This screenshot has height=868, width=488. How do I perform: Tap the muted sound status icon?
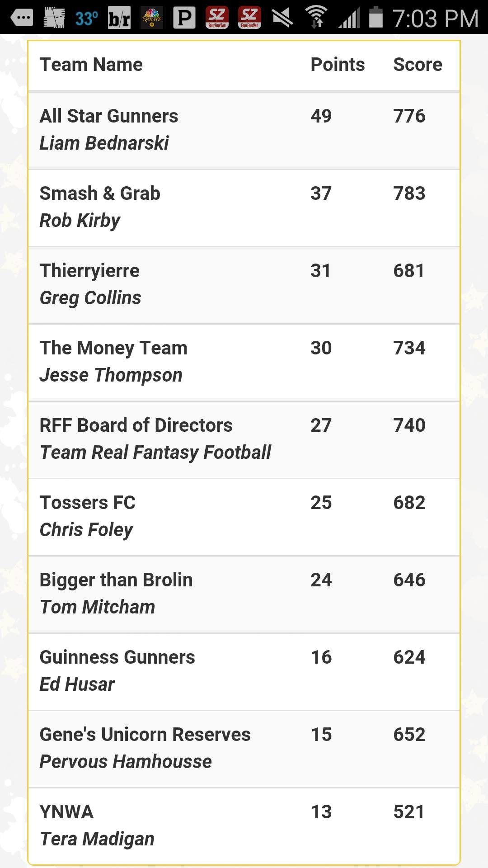(282, 18)
